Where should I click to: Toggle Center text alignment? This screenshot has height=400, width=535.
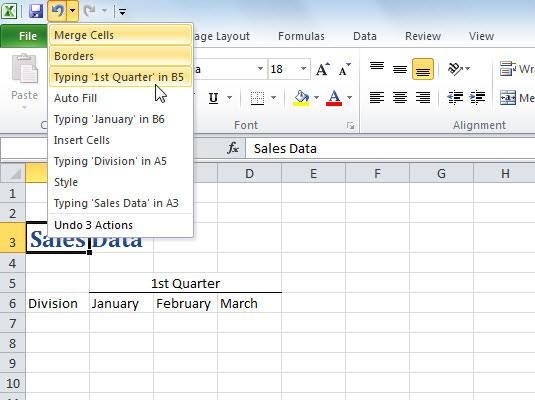(x=400, y=98)
